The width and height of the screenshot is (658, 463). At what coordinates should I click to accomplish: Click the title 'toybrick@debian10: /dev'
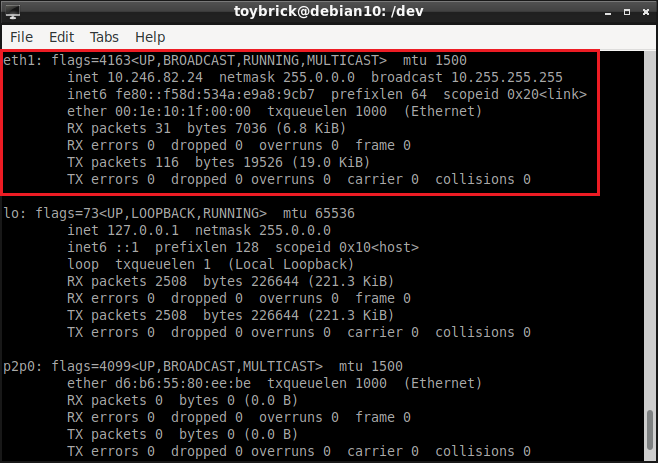328,11
